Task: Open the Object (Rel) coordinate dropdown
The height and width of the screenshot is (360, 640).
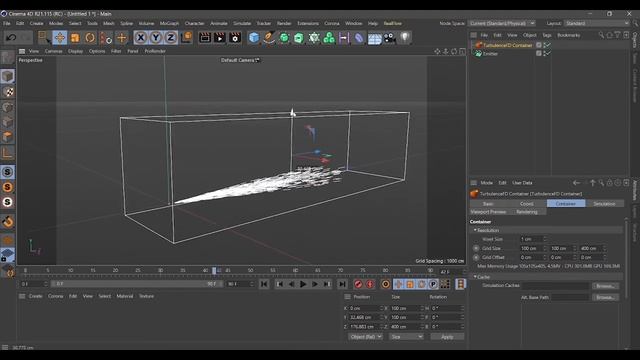Action: click(365, 337)
